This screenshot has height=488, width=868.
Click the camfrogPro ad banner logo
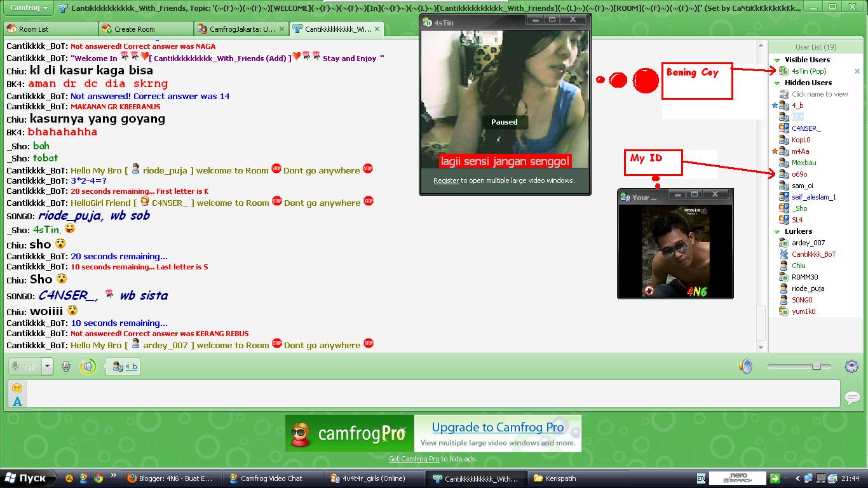pyautogui.click(x=350, y=433)
